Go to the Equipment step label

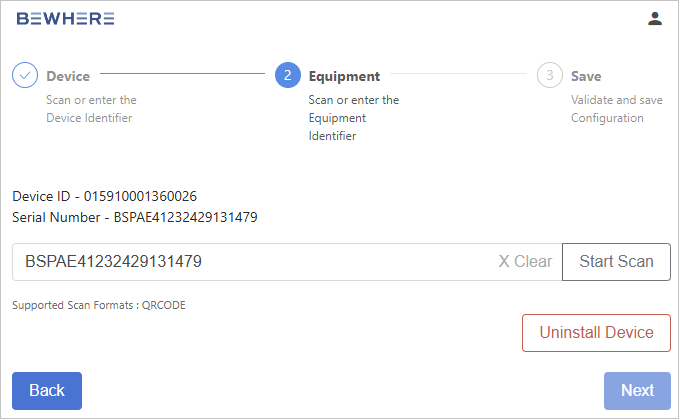[344, 76]
